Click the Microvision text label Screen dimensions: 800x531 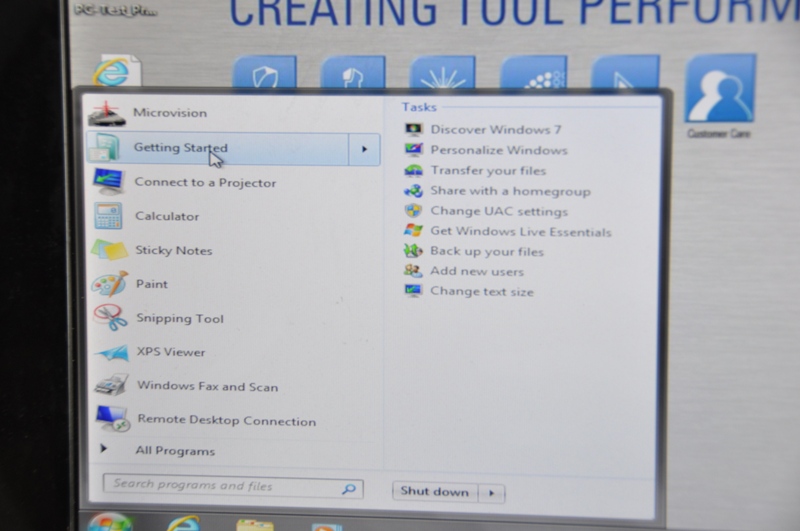[170, 113]
